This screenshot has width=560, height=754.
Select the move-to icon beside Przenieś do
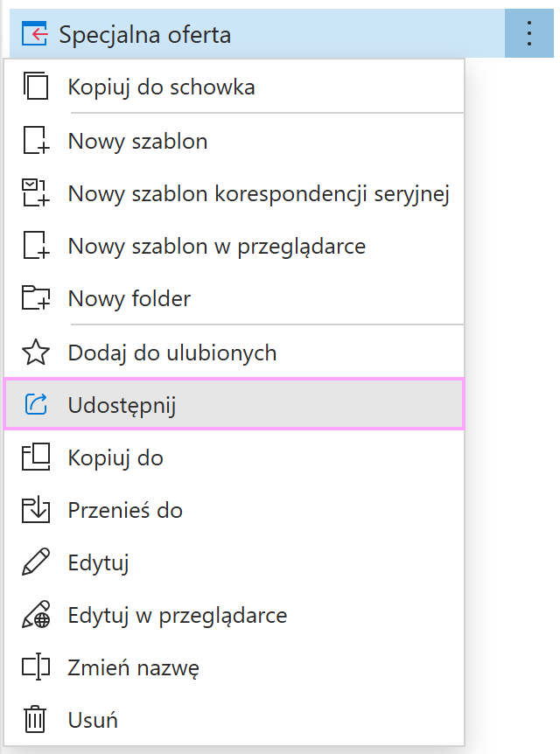pos(35,509)
